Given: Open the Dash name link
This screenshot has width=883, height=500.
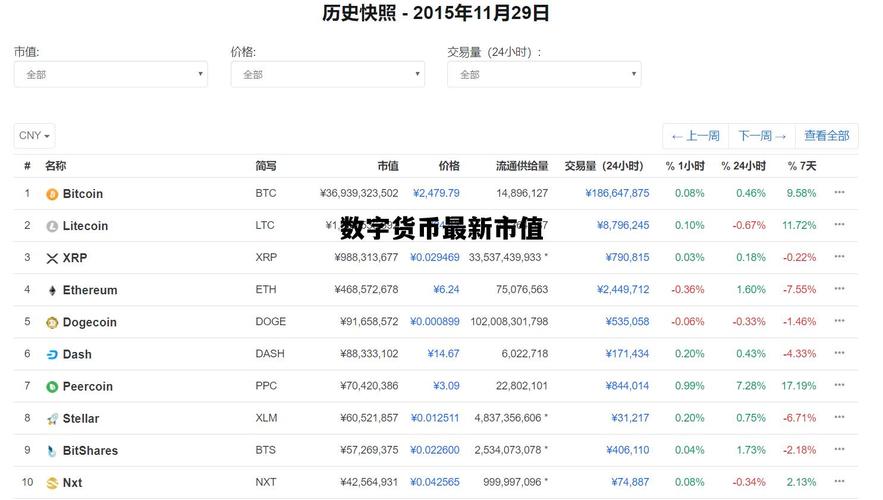Looking at the screenshot, I should coord(77,354).
